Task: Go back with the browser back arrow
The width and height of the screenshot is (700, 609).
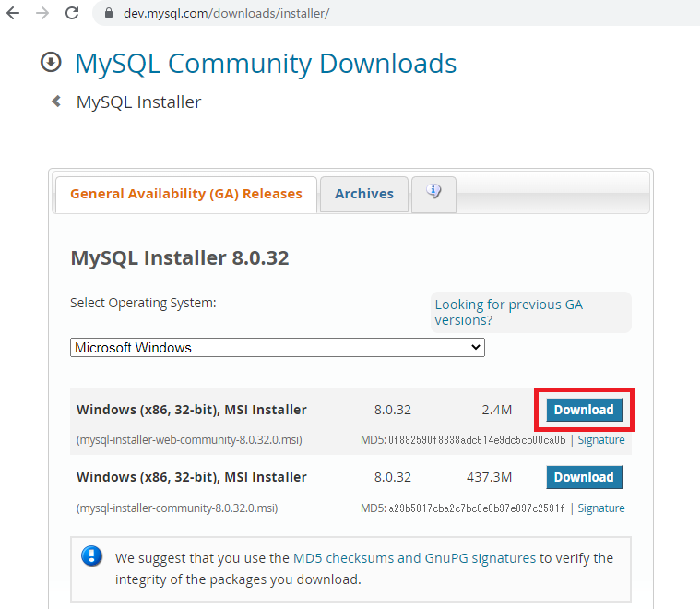Action: click(x=14, y=13)
